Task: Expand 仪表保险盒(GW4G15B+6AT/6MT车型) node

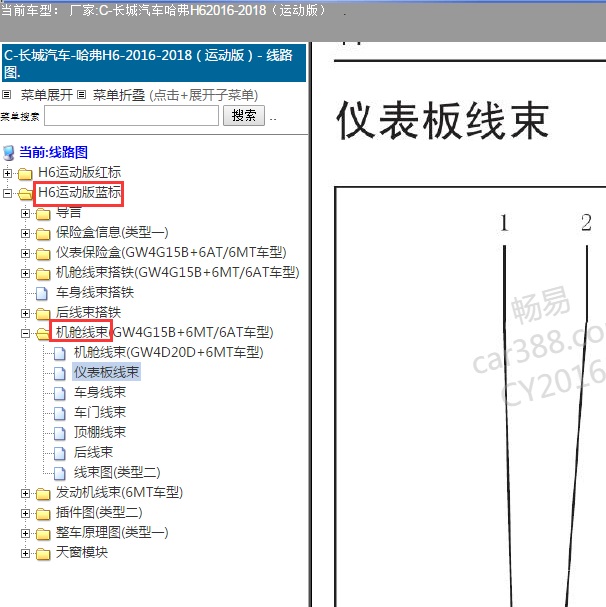Action: (x=25, y=253)
